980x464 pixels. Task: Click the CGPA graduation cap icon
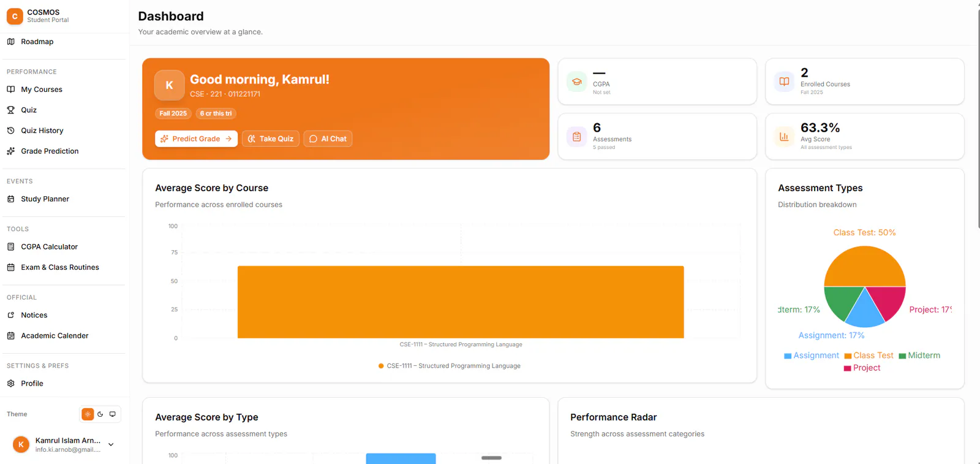[x=576, y=82]
